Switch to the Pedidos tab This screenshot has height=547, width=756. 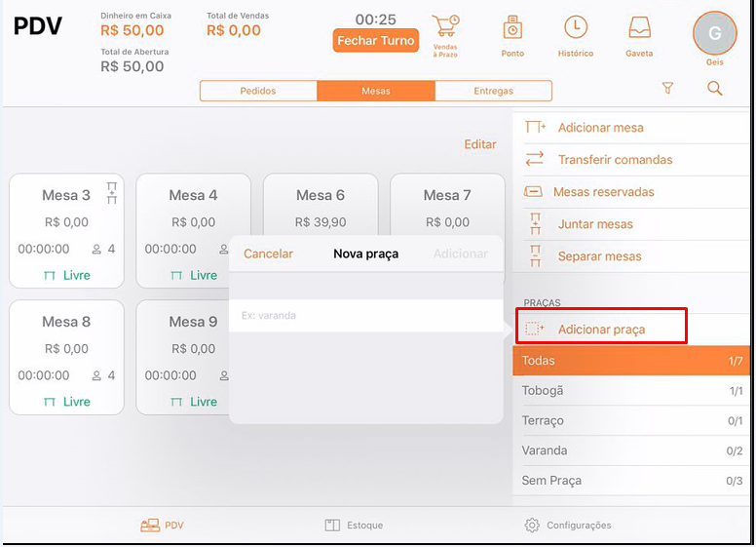point(258,91)
